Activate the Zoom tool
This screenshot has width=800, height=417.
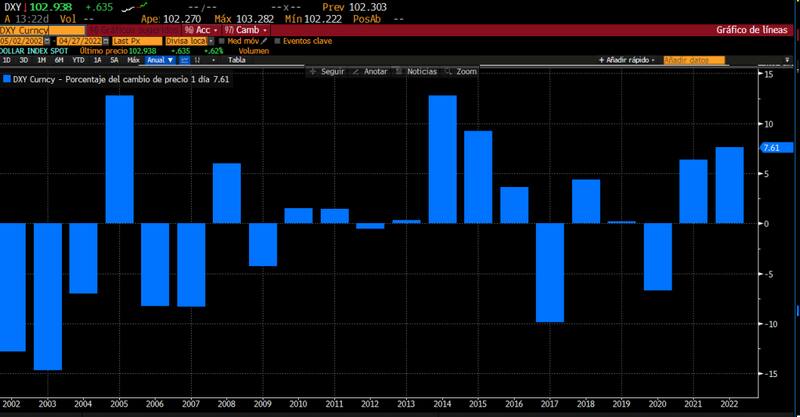461,72
